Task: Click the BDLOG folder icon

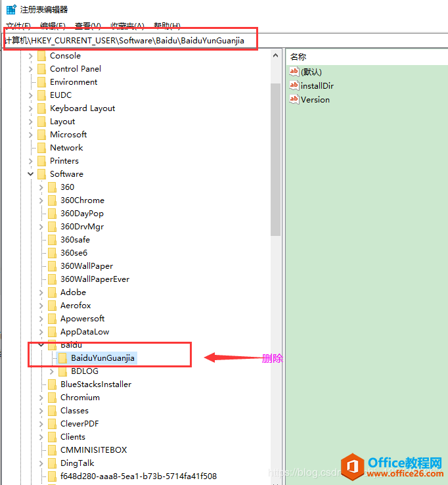Action: point(63,371)
